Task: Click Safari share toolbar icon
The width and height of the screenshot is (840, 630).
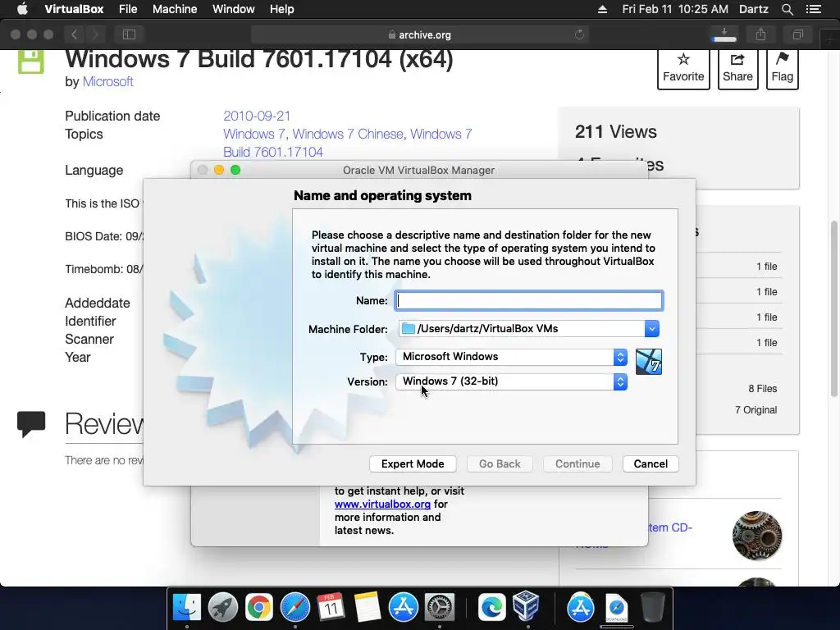Action: 760,34
